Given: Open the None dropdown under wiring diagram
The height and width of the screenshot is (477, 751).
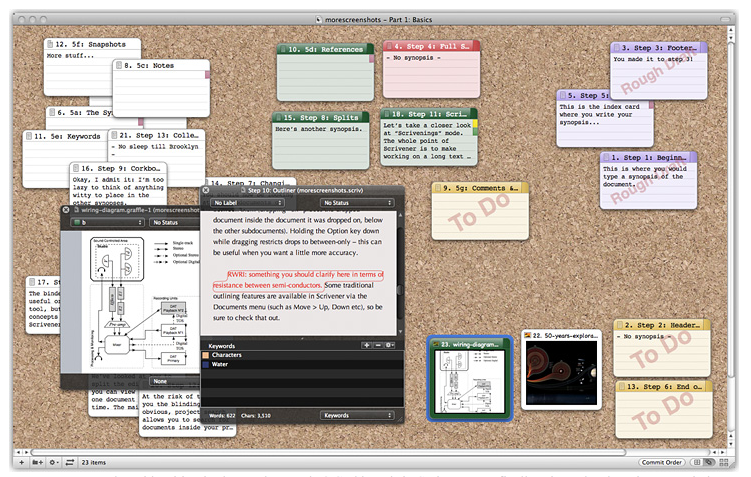Looking at the screenshot, I should [x=160, y=381].
